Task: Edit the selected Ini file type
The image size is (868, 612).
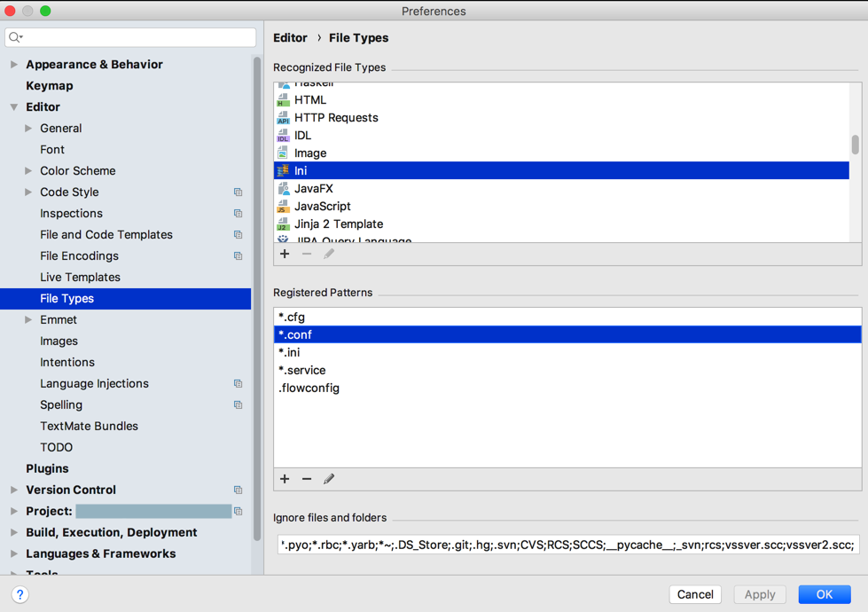Action: pyautogui.click(x=329, y=255)
